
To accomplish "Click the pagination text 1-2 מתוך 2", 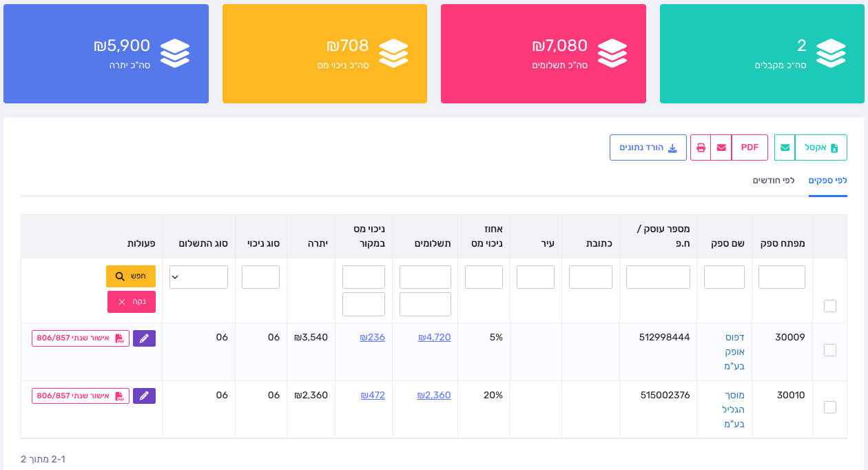I will (x=43, y=459).
